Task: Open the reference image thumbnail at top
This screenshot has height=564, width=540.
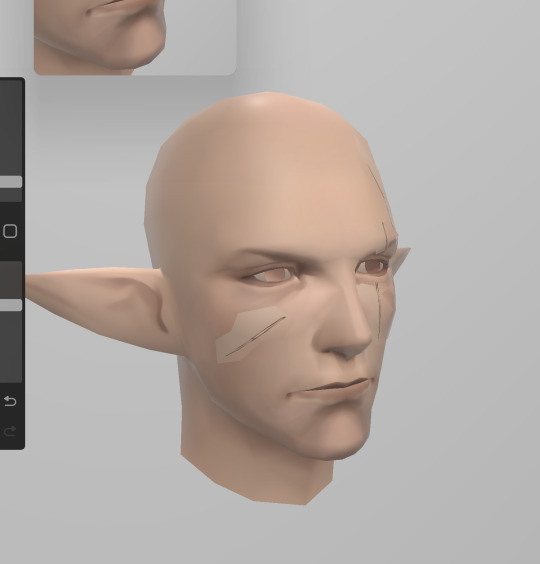Action: pyautogui.click(x=135, y=37)
